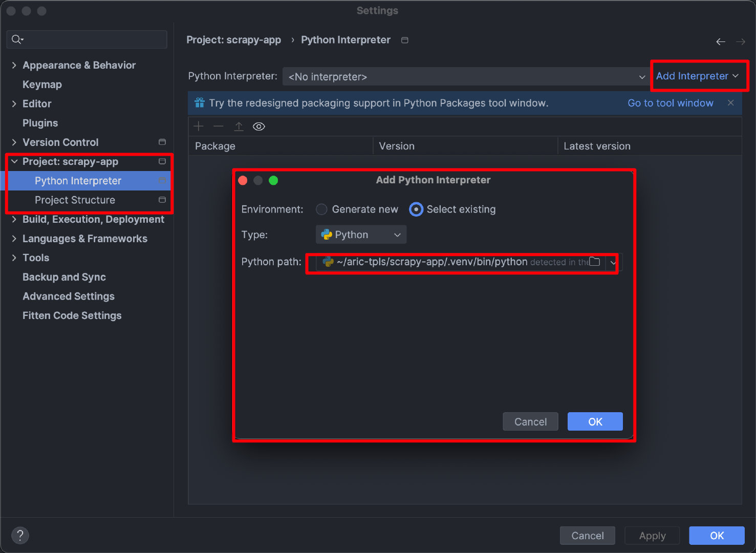Expand Build, Execution, Deployment section
Screen dimensions: 756x553
14,219
